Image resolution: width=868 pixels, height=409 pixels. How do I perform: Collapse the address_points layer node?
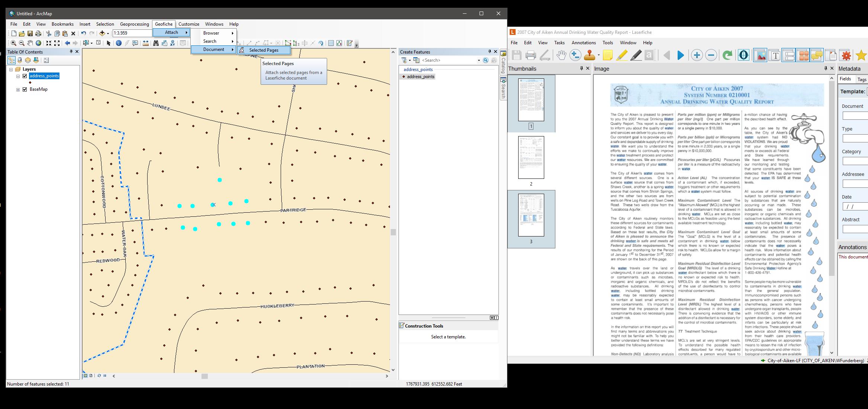pyautogui.click(x=18, y=76)
